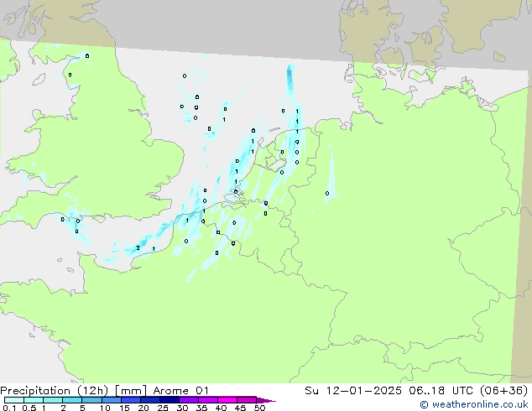Screen dimensions: 532x411
Task: Click the "[mm]" unit label
Action: tap(131, 391)
